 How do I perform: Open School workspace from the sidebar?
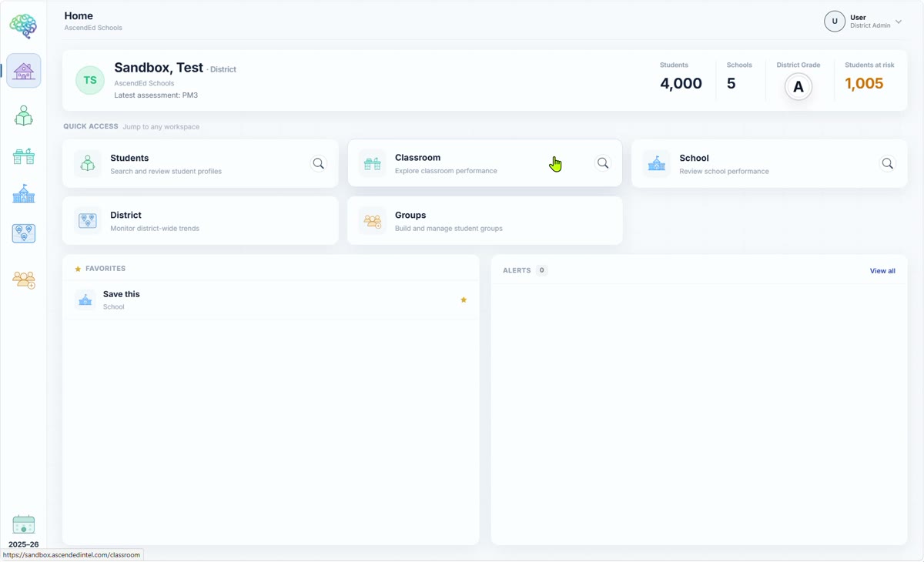pyautogui.click(x=24, y=194)
